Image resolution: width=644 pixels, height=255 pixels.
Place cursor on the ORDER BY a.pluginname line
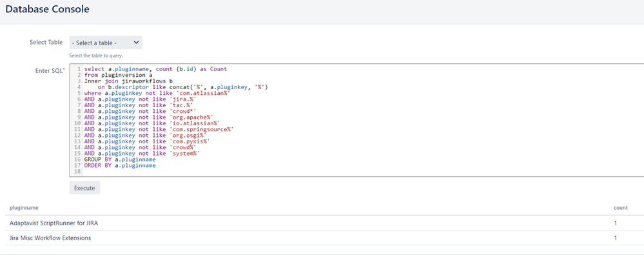[x=120, y=165]
